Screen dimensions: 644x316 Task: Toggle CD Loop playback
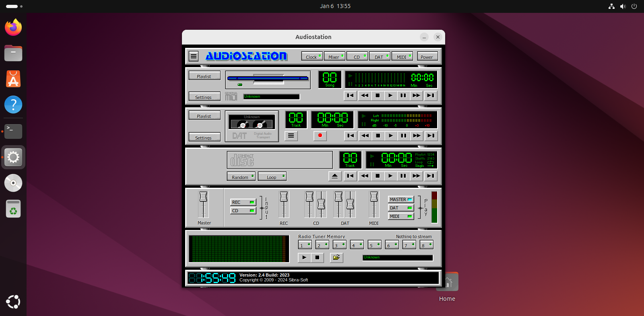[x=272, y=176]
